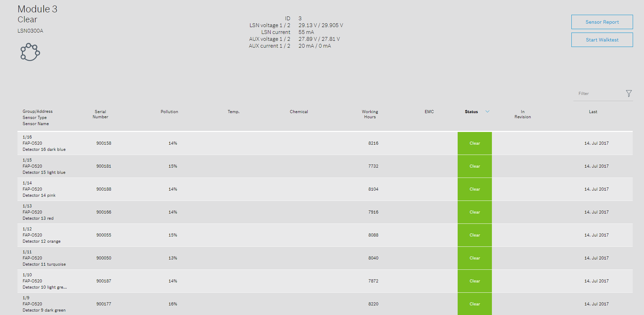Click the Status column header

pos(471,112)
